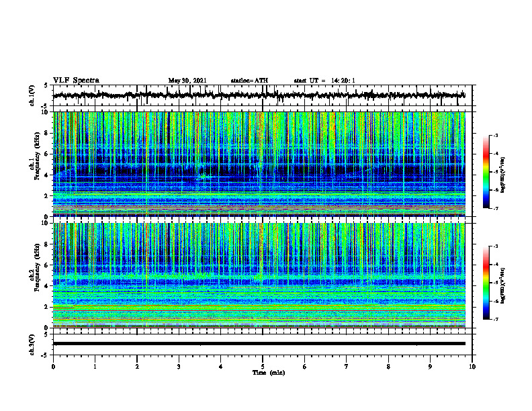
Task: Click time axis tick label "10"
Action: [x=472, y=367]
